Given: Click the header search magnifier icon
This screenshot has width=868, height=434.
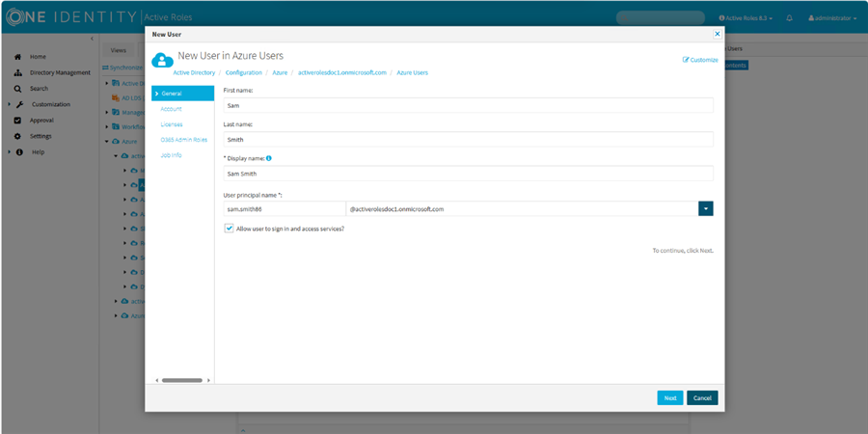Looking at the screenshot, I should point(625,17).
